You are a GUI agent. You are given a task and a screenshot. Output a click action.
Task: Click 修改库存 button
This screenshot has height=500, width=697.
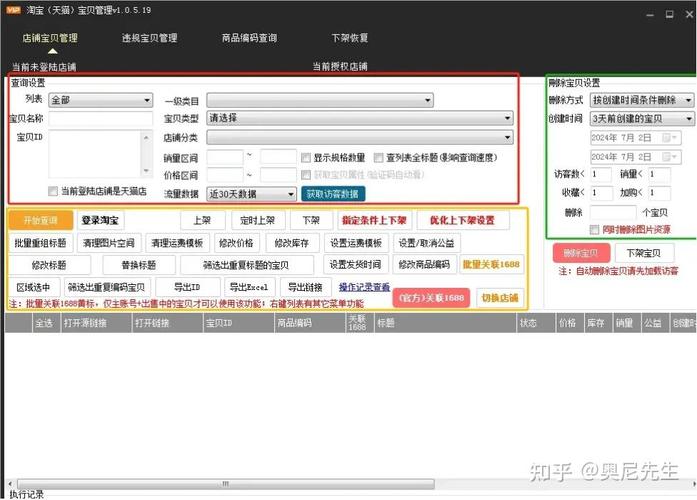point(292,243)
